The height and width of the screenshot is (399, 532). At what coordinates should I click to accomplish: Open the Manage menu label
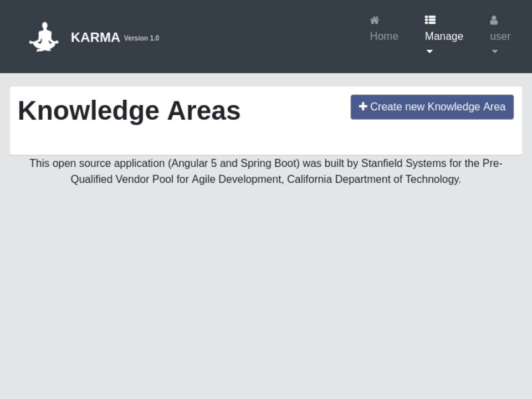[x=444, y=37]
